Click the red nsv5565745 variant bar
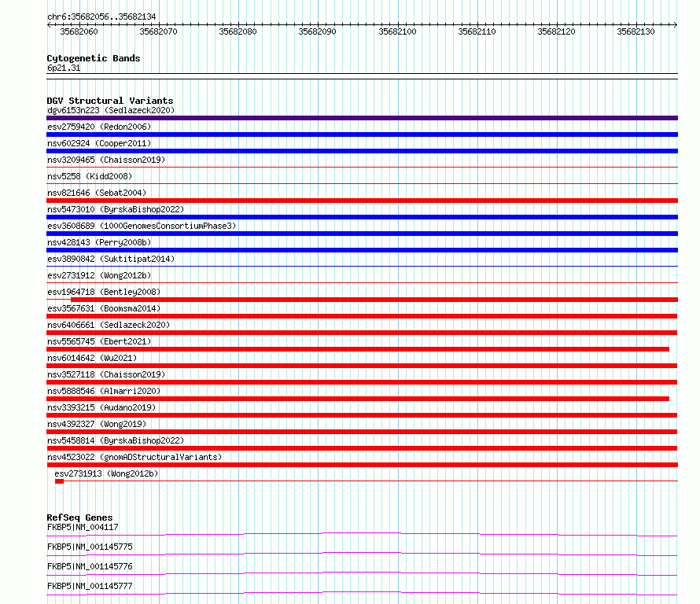Image resolution: width=700 pixels, height=604 pixels. pos(358,349)
